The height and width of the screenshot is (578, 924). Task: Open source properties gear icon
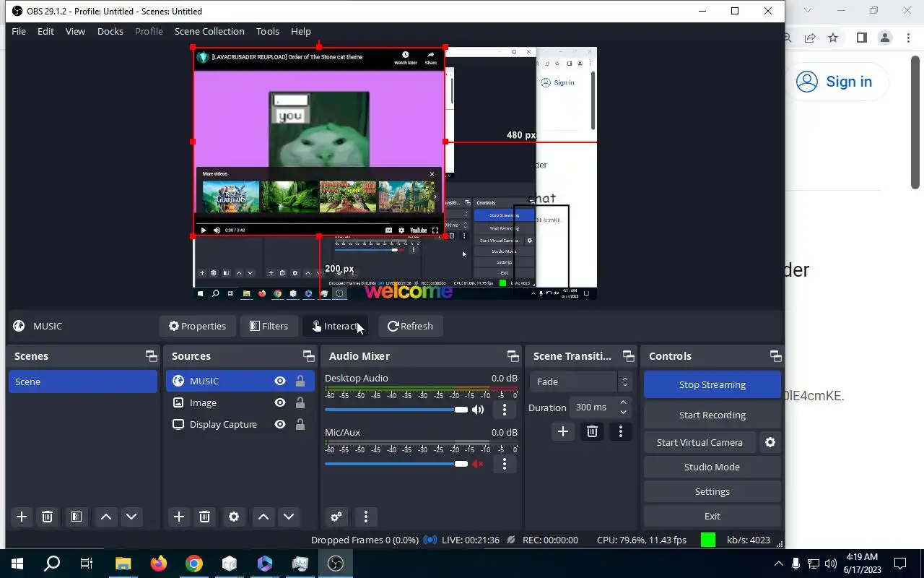(234, 517)
